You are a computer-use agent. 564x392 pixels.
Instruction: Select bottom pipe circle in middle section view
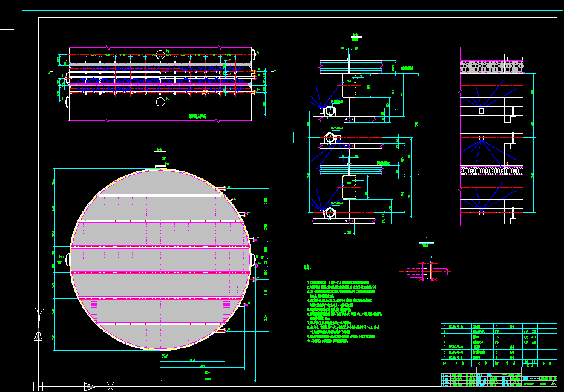click(x=330, y=212)
